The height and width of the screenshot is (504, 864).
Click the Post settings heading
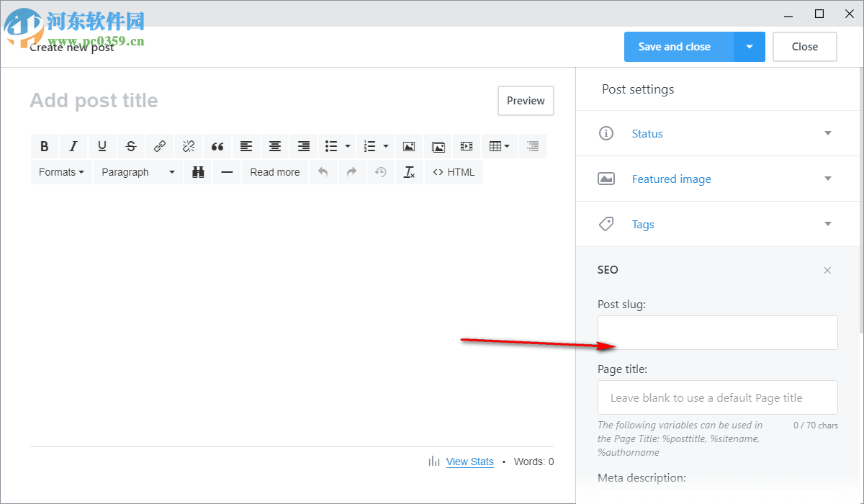(638, 89)
